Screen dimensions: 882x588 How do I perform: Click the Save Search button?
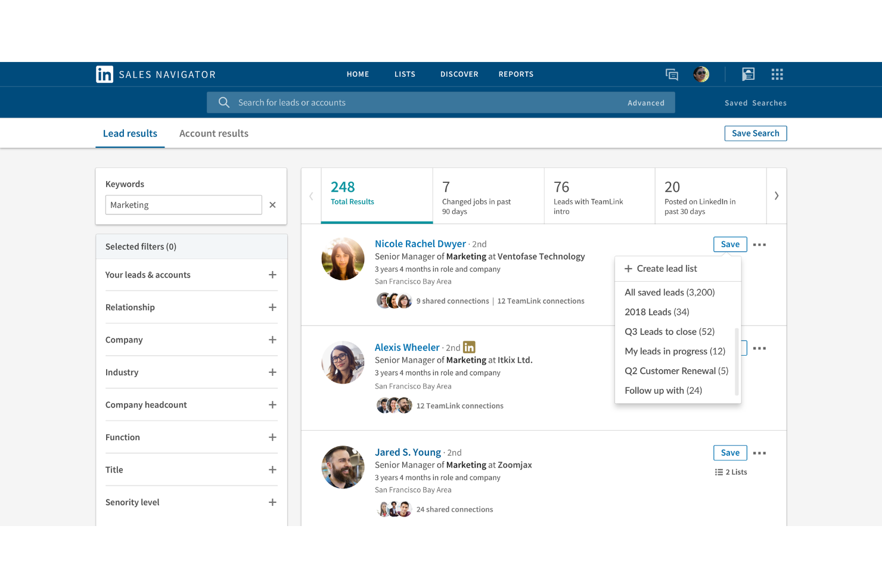(x=756, y=133)
